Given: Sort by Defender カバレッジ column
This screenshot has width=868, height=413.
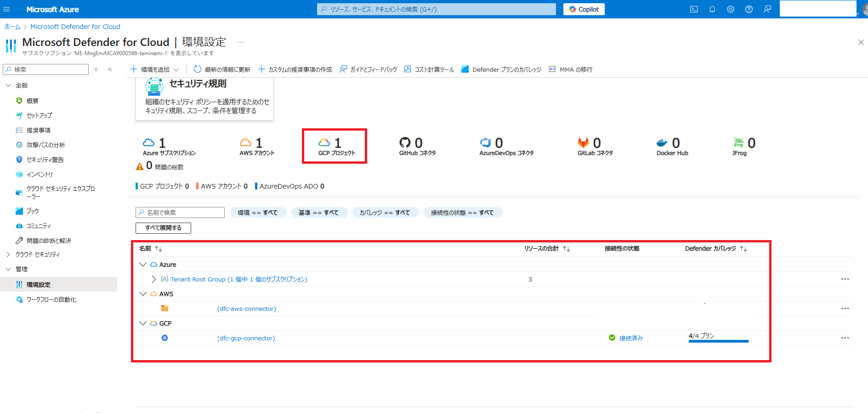Looking at the screenshot, I should tap(716, 248).
